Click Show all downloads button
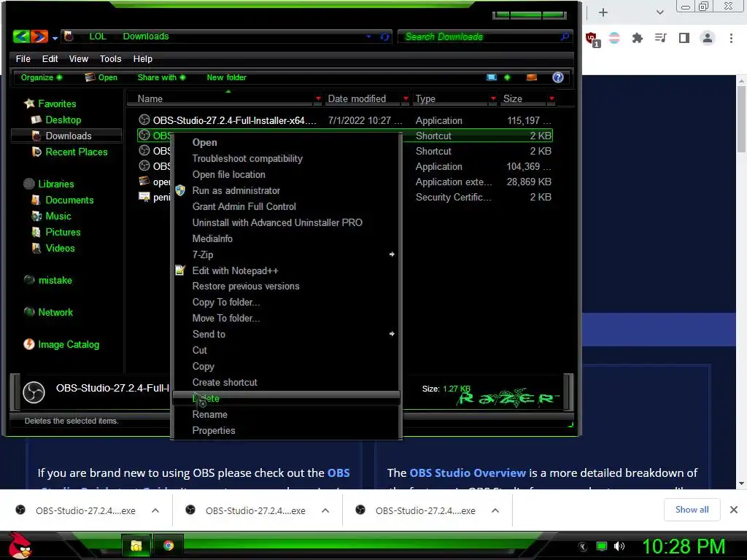Screen dimensions: 747x560 [692, 510]
